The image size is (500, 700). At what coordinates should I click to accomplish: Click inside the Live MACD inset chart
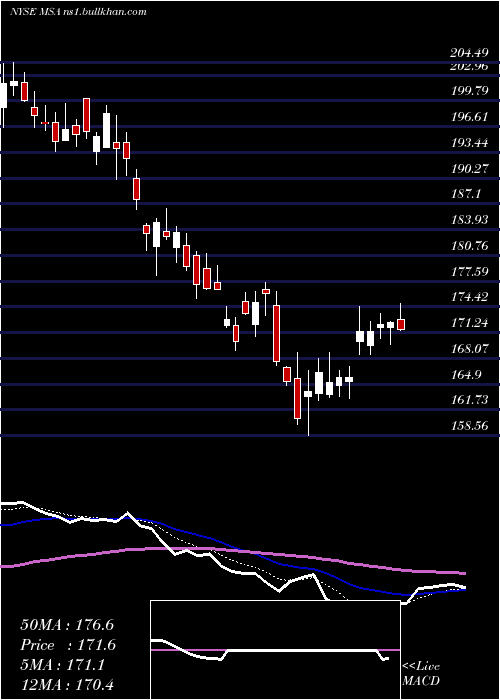pos(275,650)
